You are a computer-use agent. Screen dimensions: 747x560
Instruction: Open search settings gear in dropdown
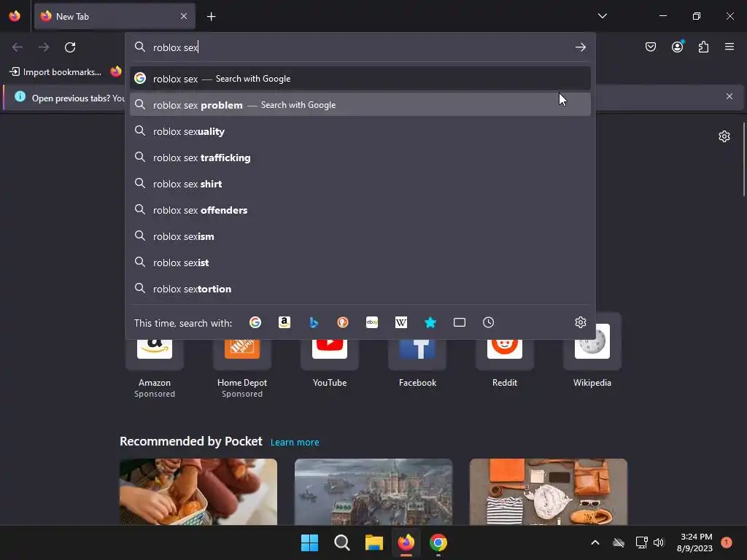[x=580, y=322]
